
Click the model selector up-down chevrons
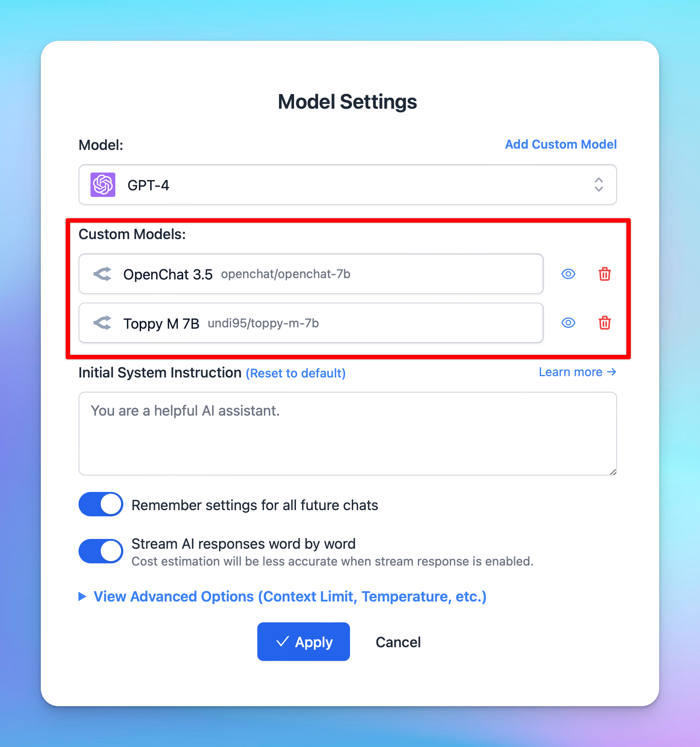(x=599, y=185)
